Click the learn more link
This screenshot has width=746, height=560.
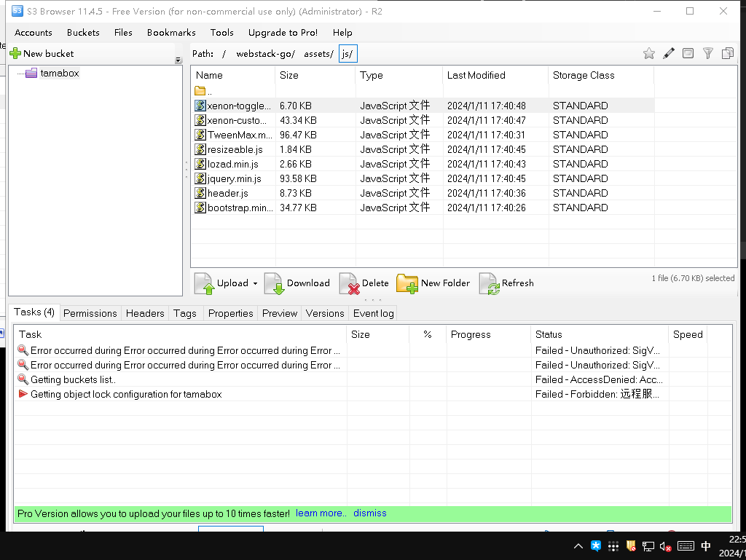321,513
